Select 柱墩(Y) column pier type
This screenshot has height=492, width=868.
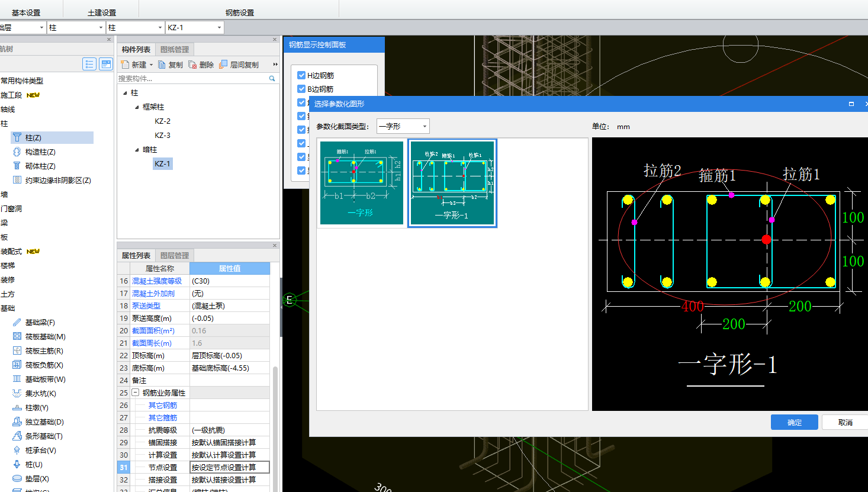[31, 407]
